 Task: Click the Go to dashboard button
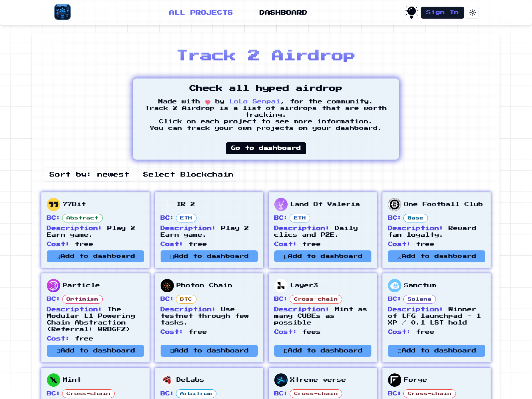click(266, 148)
